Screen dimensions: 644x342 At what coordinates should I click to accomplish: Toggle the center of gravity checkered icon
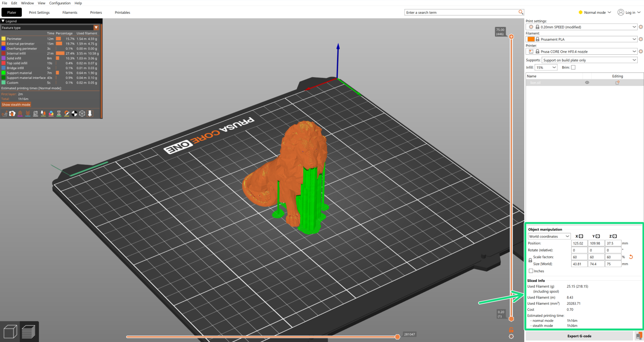coord(74,114)
